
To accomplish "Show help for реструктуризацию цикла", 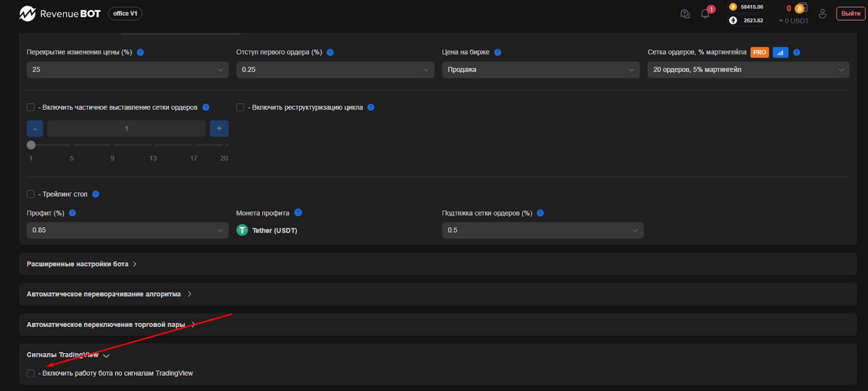I will click(x=371, y=107).
